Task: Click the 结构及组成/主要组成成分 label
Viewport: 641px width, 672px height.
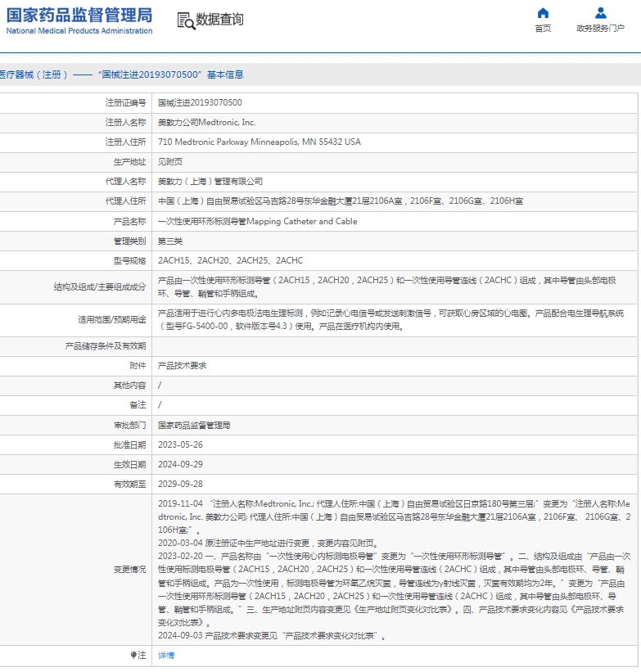Action: pyautogui.click(x=100, y=286)
